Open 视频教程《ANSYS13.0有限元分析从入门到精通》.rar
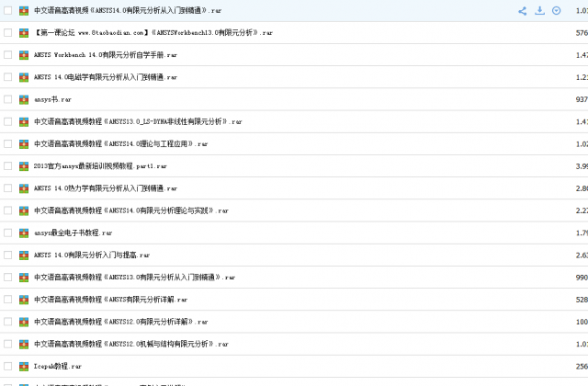The image size is (588, 386). pos(134,278)
